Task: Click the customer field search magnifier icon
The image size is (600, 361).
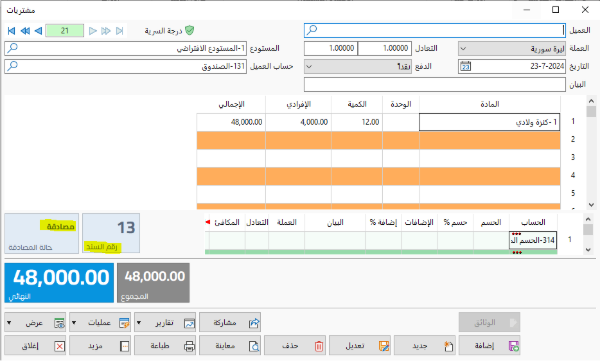Action: (x=312, y=30)
